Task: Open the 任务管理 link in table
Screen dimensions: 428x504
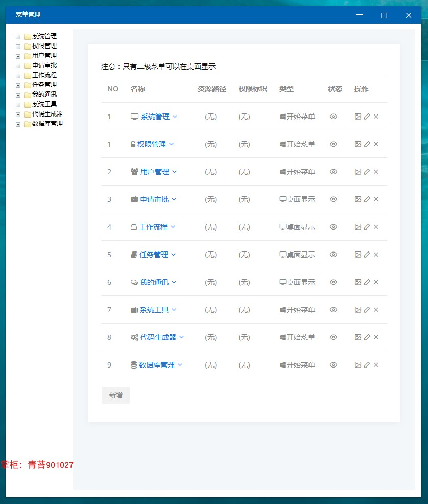Action: pyautogui.click(x=153, y=255)
